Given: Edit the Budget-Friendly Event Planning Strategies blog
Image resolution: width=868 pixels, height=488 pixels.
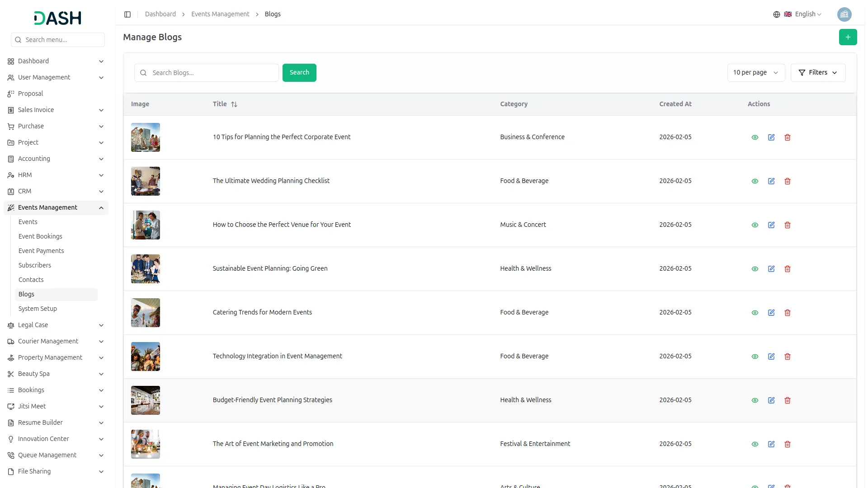Looking at the screenshot, I should 771,400.
